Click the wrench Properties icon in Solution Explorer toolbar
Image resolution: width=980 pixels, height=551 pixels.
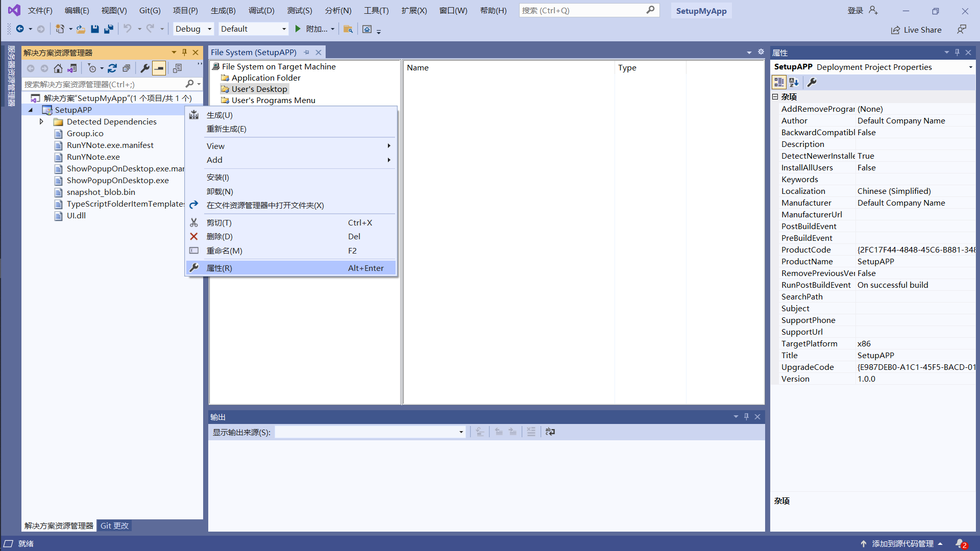[x=145, y=68]
